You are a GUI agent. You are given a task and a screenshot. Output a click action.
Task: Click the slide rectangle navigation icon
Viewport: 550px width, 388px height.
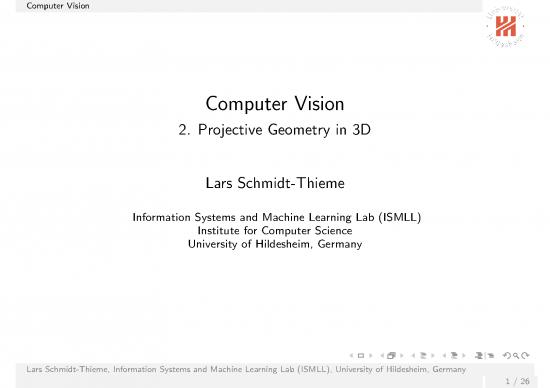361,355
